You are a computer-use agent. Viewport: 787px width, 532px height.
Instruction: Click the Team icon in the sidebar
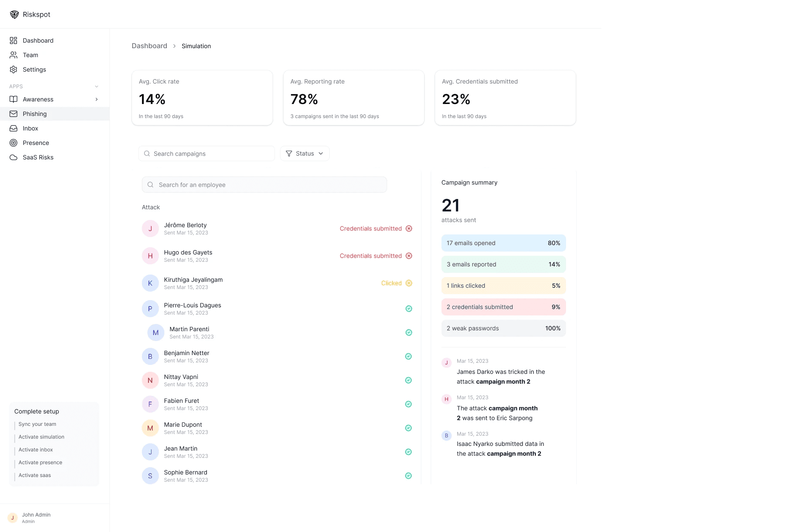(x=13, y=55)
